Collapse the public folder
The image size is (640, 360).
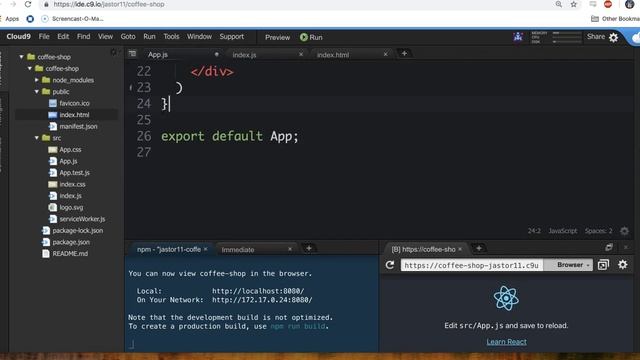37,91
